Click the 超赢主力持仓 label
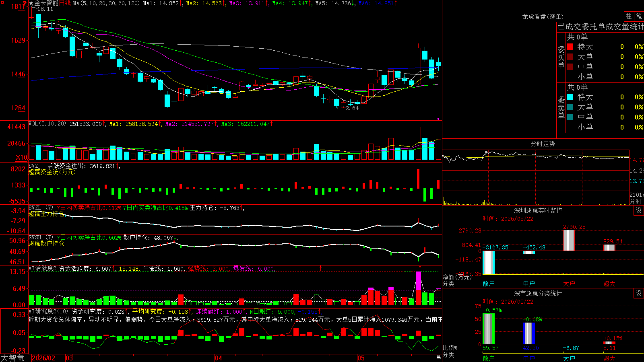 click(x=46, y=214)
